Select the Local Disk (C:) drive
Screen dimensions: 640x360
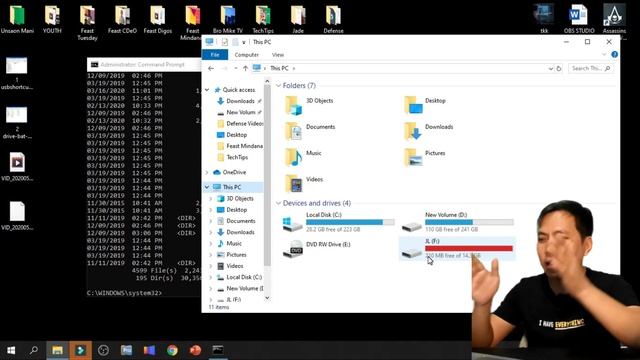[x=338, y=222]
